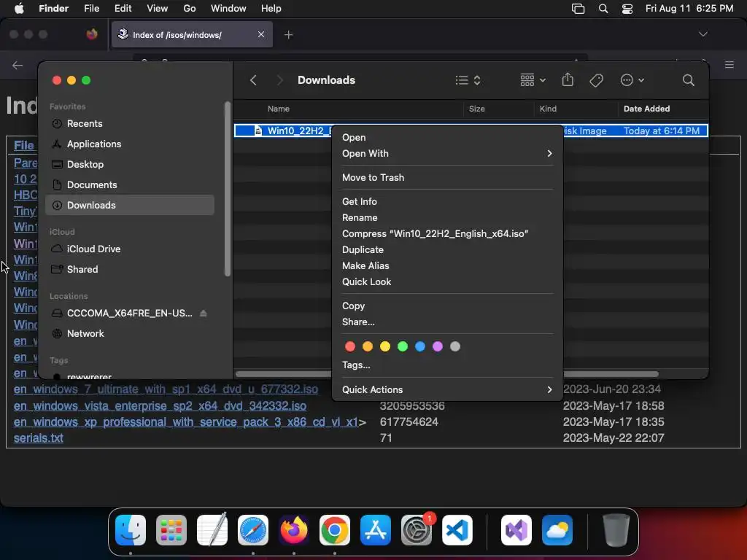Image resolution: width=747 pixels, height=560 pixels.
Task: Open the ellipsis Action menu in Finder toolbar
Action: coord(632,80)
